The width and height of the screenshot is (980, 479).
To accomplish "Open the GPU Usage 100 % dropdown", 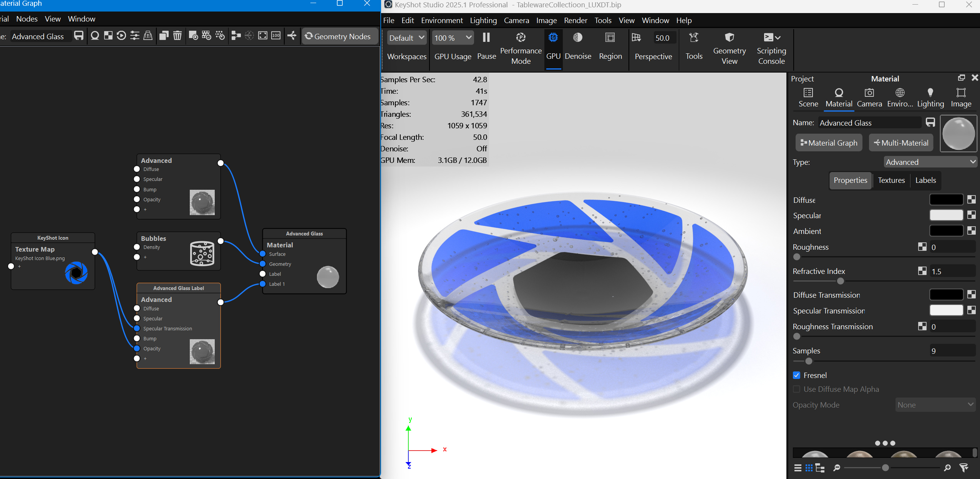I will (x=453, y=38).
